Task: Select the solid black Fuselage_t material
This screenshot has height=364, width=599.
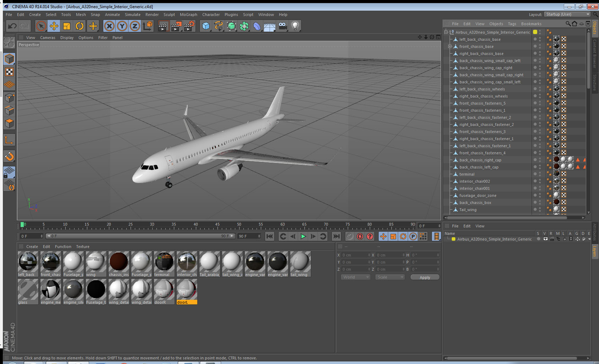Action: [x=96, y=292]
